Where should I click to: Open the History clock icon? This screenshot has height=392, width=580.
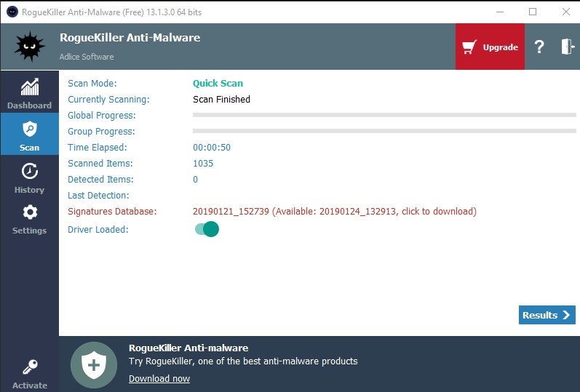click(30, 171)
